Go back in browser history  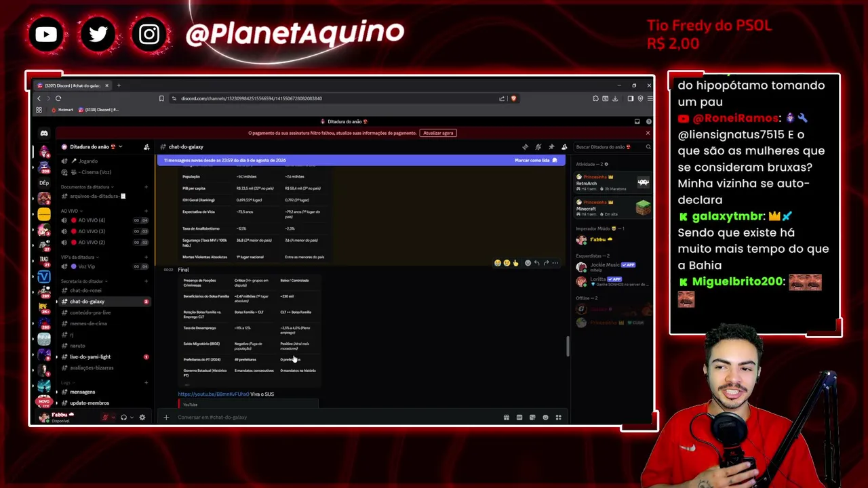(39, 98)
